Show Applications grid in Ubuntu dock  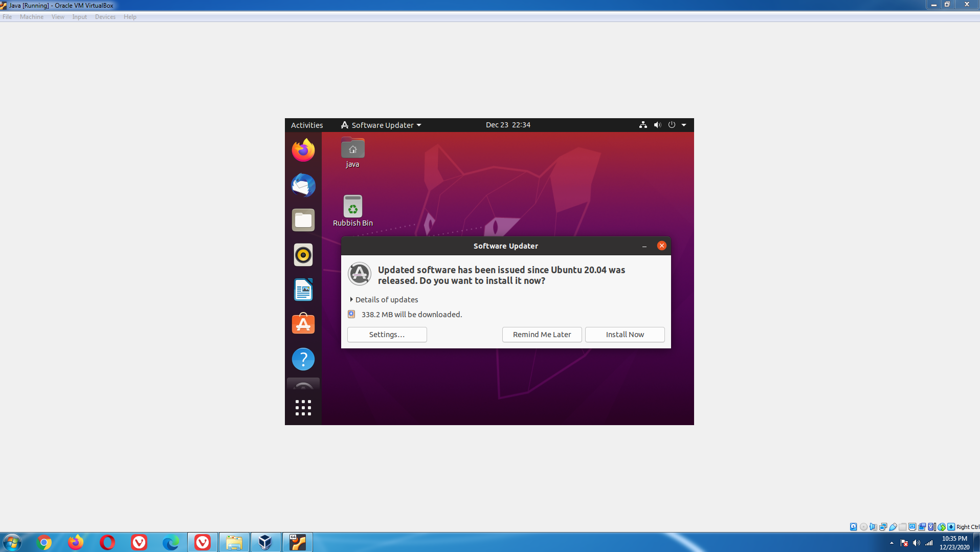point(303,408)
